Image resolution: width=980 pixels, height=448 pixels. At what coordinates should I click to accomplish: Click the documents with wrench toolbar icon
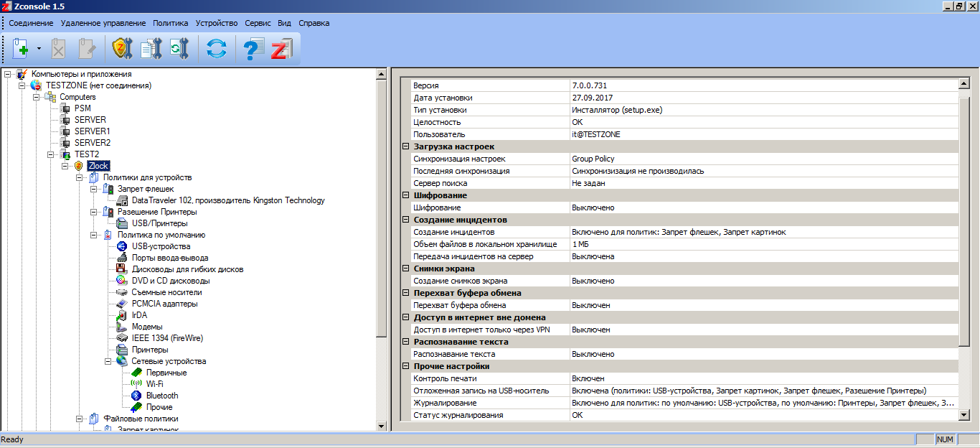(x=150, y=50)
